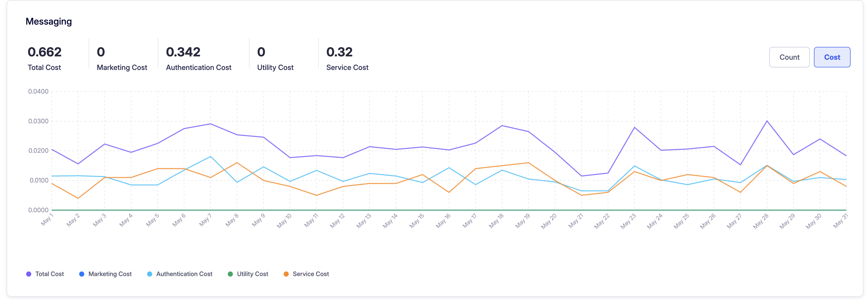Click the light blue Authentication Cost legend dot
Viewport: 868px width, 303px height.
pyautogui.click(x=150, y=274)
